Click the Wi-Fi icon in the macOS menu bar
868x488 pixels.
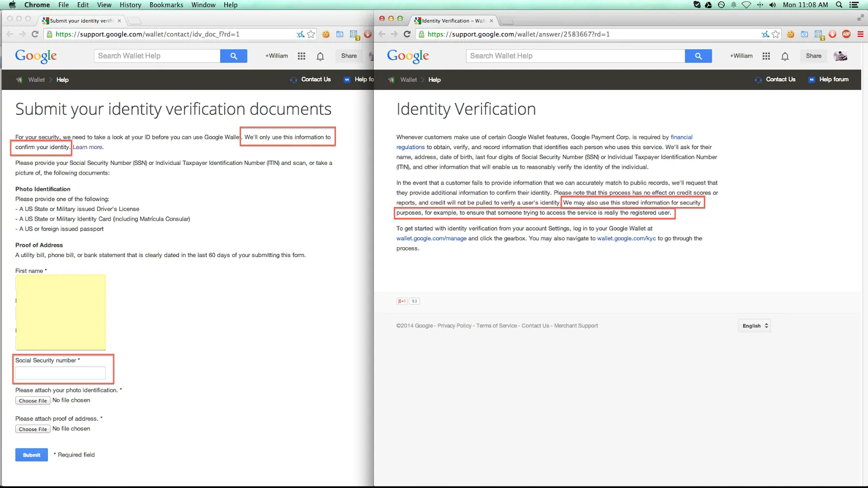pyautogui.click(x=746, y=5)
